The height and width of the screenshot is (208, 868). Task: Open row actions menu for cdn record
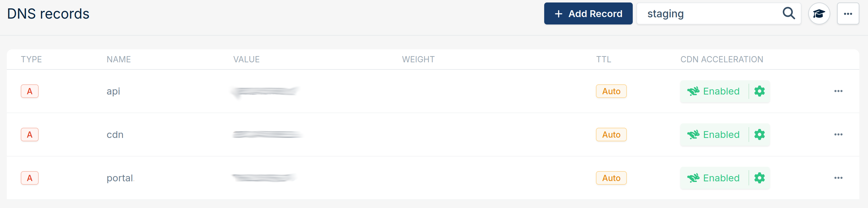pyautogui.click(x=838, y=135)
